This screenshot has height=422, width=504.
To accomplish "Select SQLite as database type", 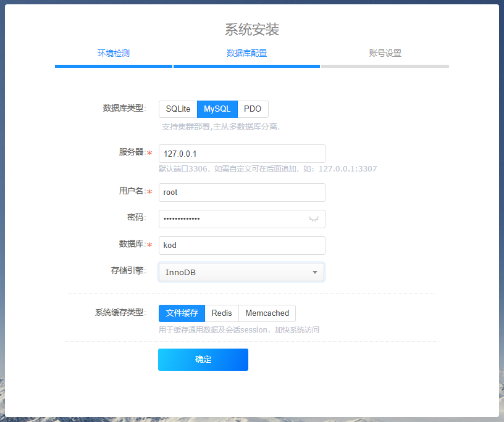I will (x=178, y=109).
